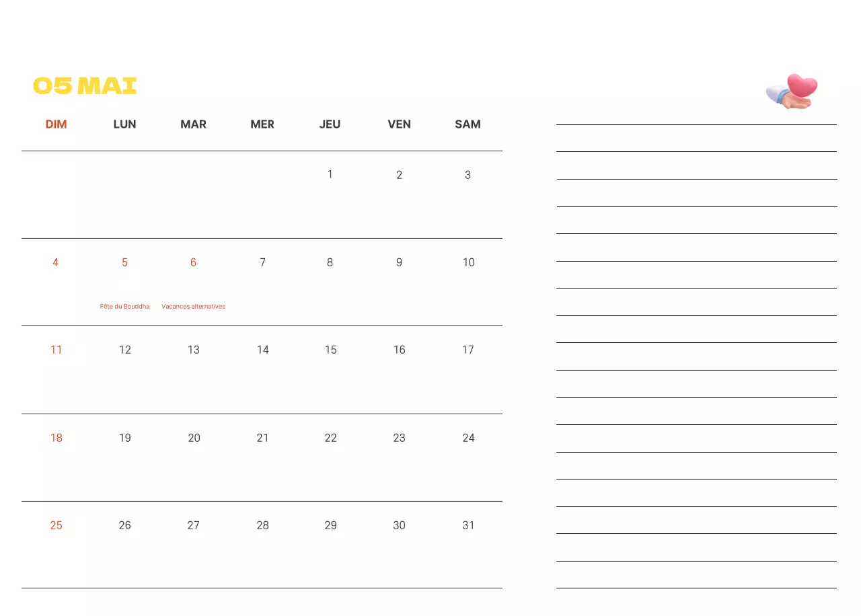Image resolution: width=861 pixels, height=616 pixels.
Task: Click on date 25
Action: coord(56,525)
